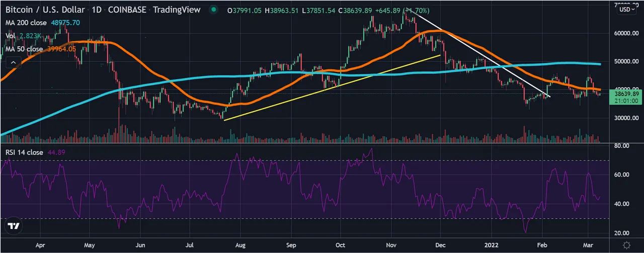Click the Dec label on time axis
Viewport: 644px width, 253px height.
[441, 246]
